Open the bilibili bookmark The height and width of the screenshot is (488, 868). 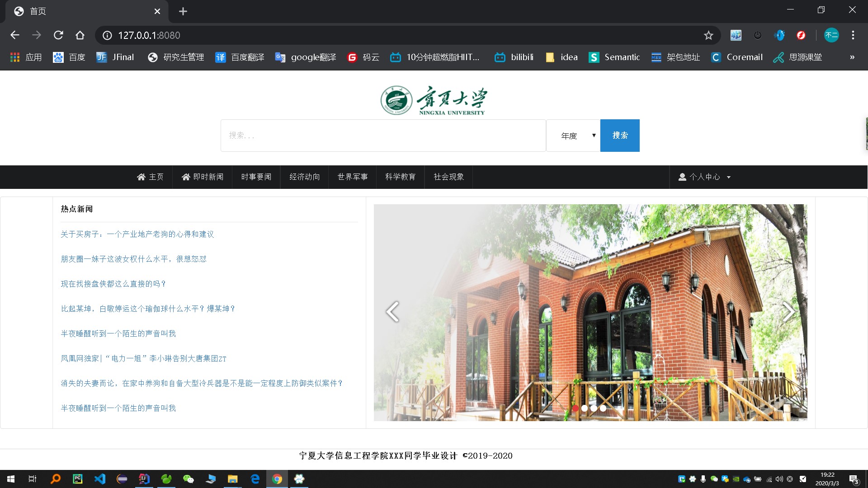(x=514, y=57)
